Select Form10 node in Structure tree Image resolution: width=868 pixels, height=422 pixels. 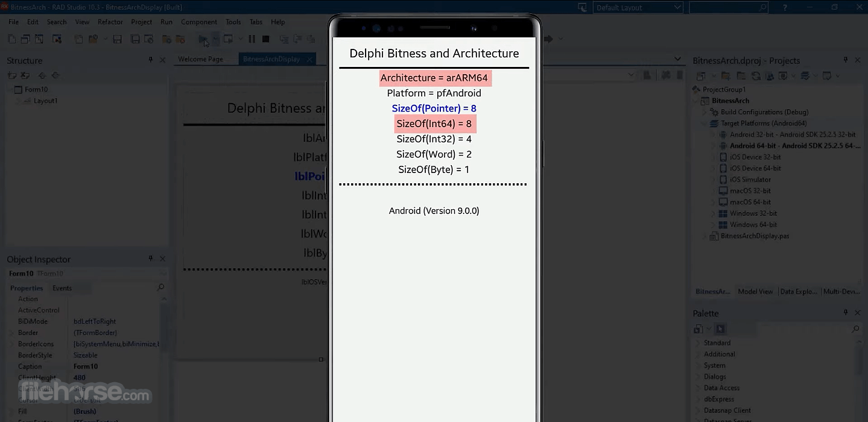point(36,89)
